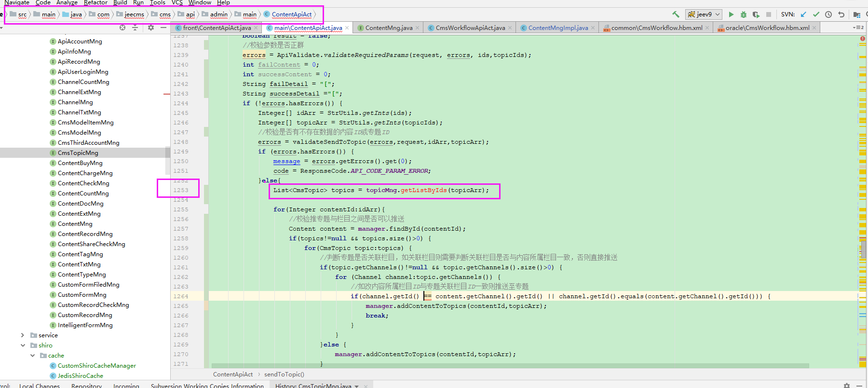Run the jeev9 configuration

point(731,14)
